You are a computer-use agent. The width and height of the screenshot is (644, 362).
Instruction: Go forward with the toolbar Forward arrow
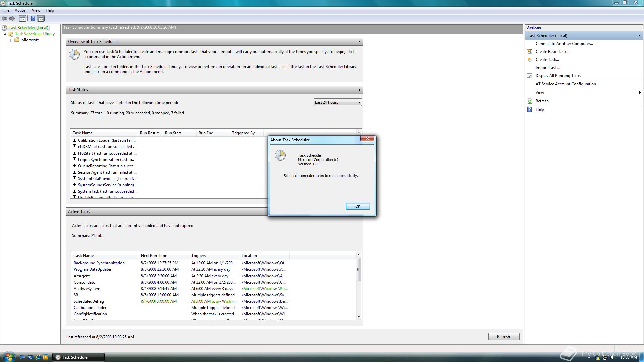(x=12, y=19)
